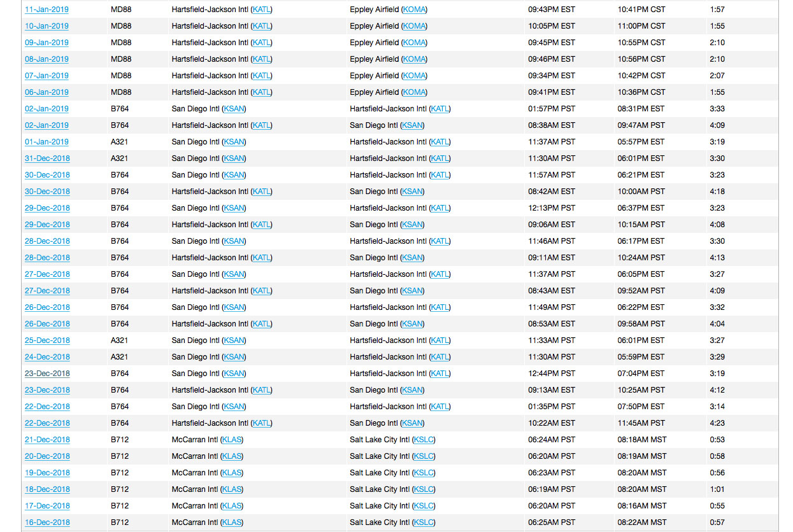Click the 11:00PM CST arrival cell
Image resolution: width=793 pixels, height=532 pixels.
pyautogui.click(x=641, y=26)
